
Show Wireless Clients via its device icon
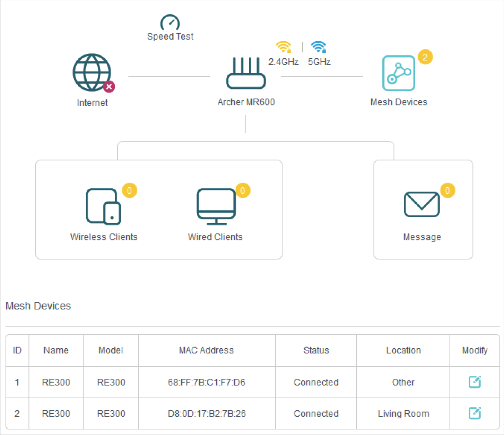coord(103,206)
